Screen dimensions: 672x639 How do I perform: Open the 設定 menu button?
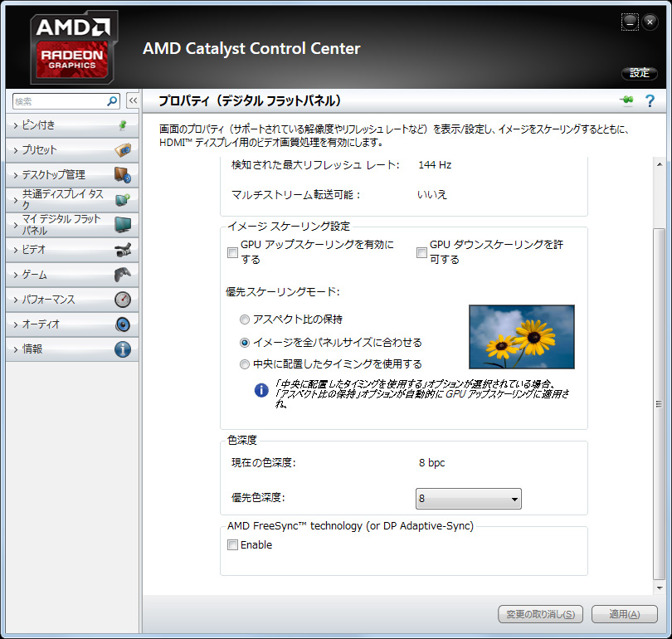pos(640,73)
